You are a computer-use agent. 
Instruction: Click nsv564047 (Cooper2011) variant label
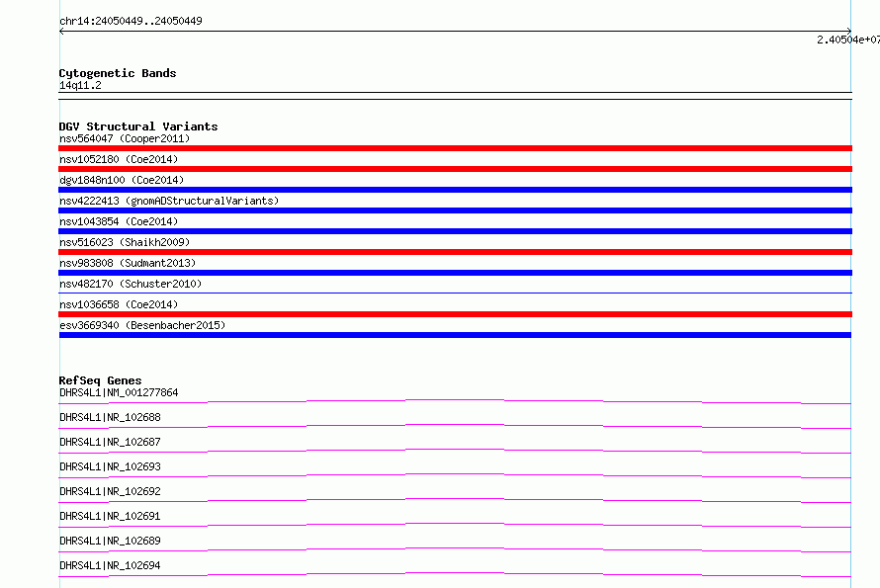125,138
